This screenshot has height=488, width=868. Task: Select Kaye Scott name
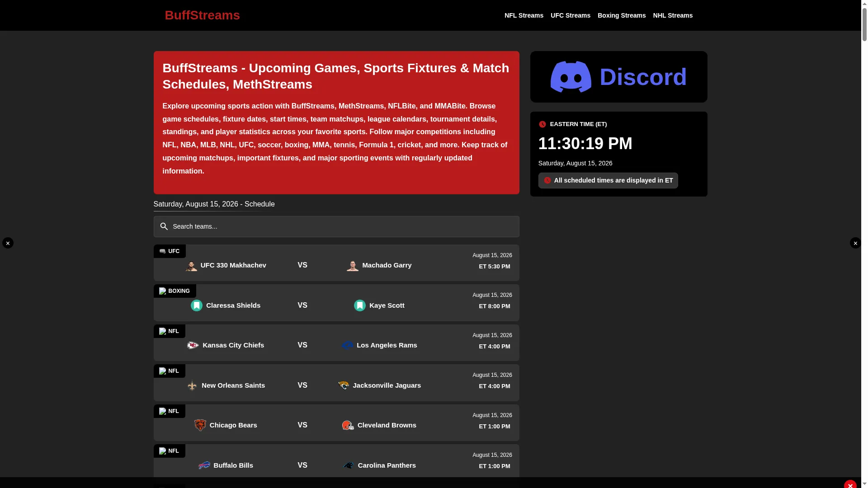click(387, 305)
